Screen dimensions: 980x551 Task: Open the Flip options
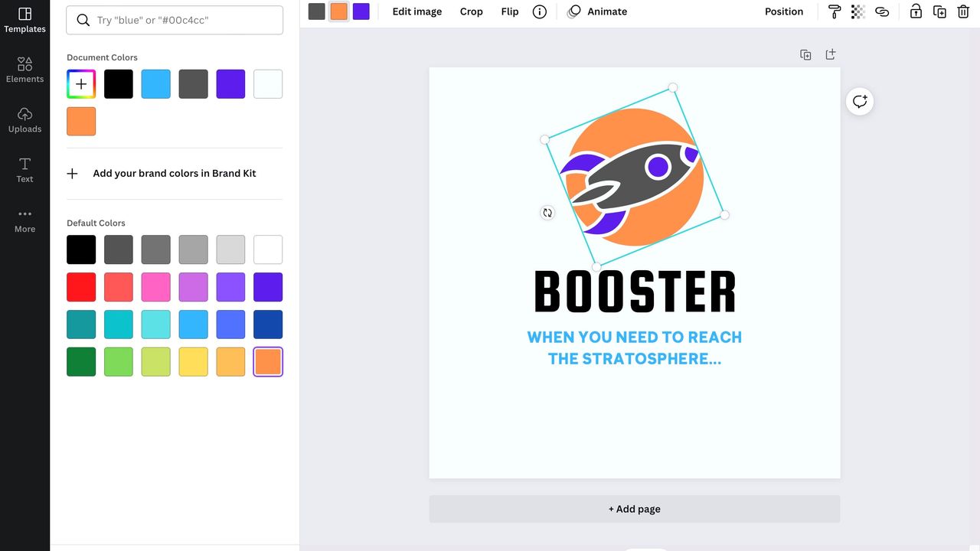pyautogui.click(x=510, y=11)
